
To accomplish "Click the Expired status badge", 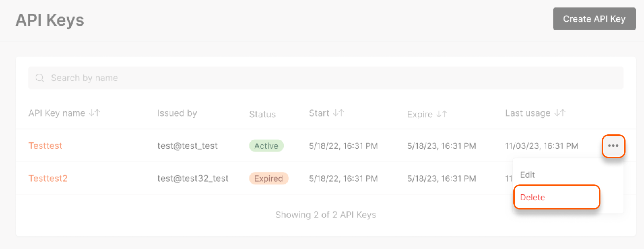I will tap(269, 178).
